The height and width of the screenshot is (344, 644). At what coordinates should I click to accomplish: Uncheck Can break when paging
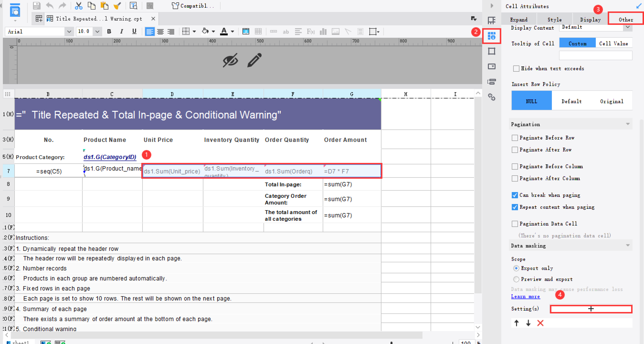point(515,195)
